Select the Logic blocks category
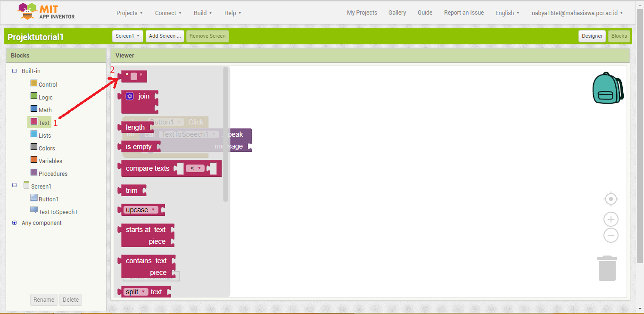The width and height of the screenshot is (644, 314). 41,97
